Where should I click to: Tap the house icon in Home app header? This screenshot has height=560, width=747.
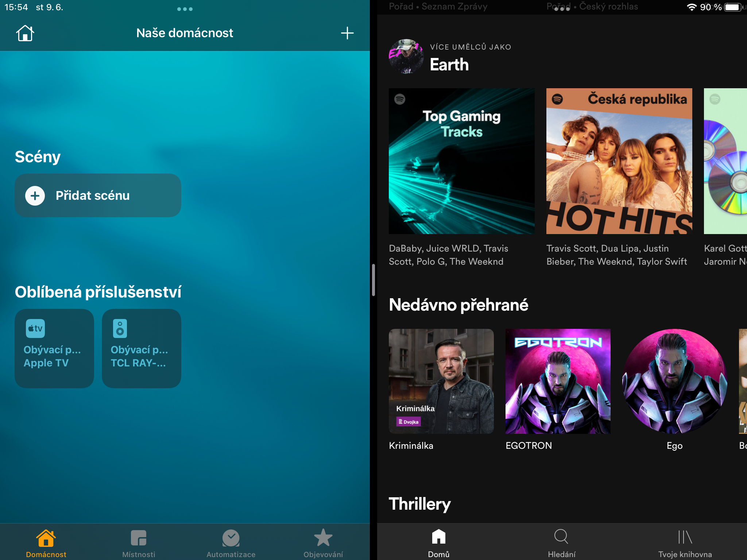25,33
